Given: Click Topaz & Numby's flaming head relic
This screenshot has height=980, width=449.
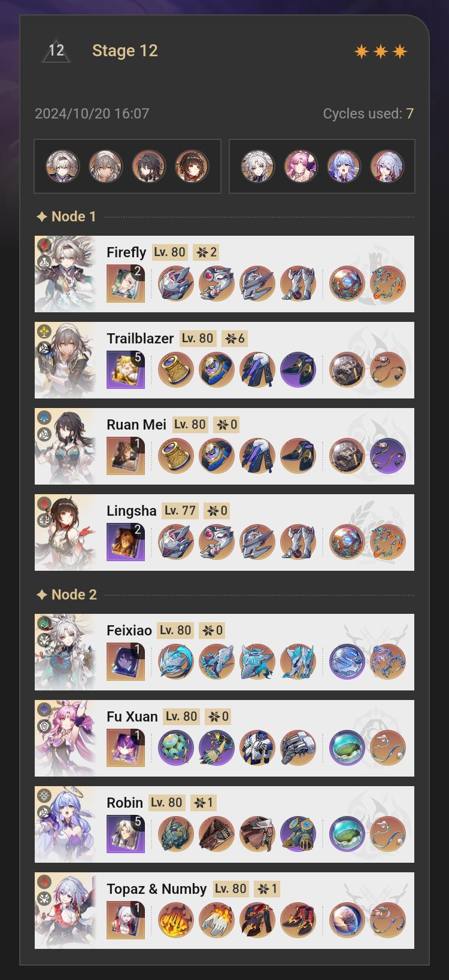Looking at the screenshot, I should point(176,920).
